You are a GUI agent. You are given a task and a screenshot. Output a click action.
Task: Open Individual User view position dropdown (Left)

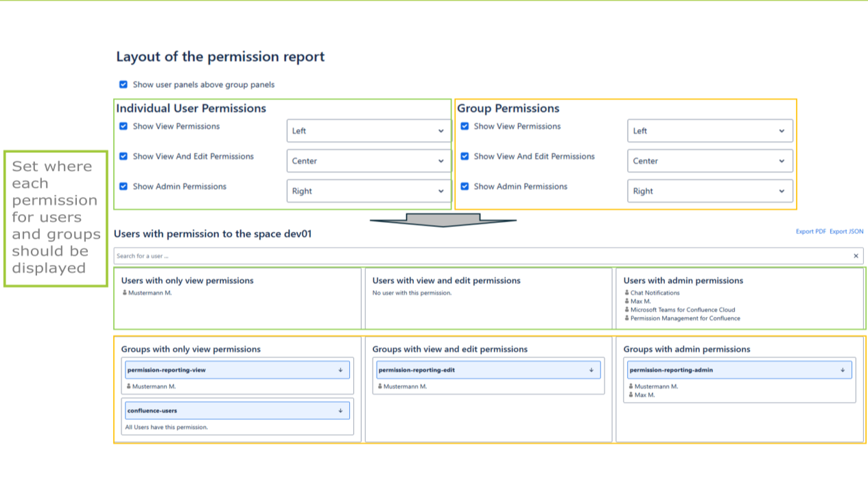click(x=369, y=131)
